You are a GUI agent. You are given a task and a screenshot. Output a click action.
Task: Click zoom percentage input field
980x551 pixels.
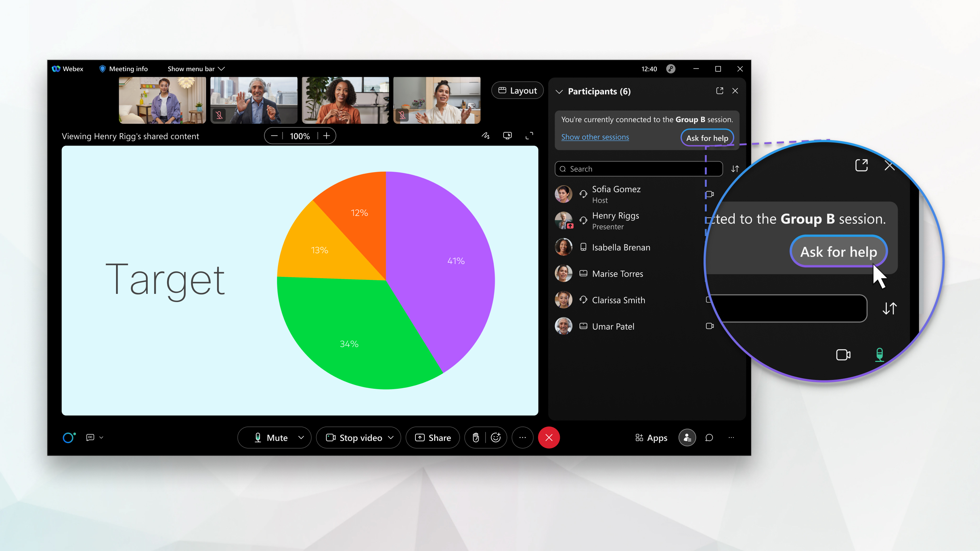[300, 135]
